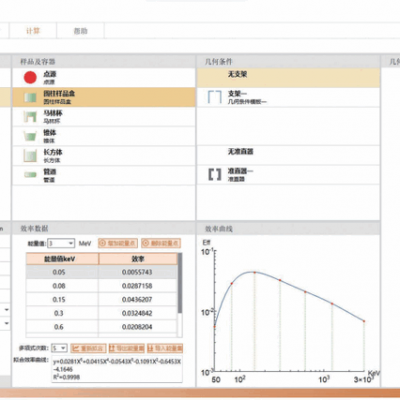This screenshot has height=400, width=400.
Task: Choose the pipe (管道) sample icon
Action: [30, 174]
